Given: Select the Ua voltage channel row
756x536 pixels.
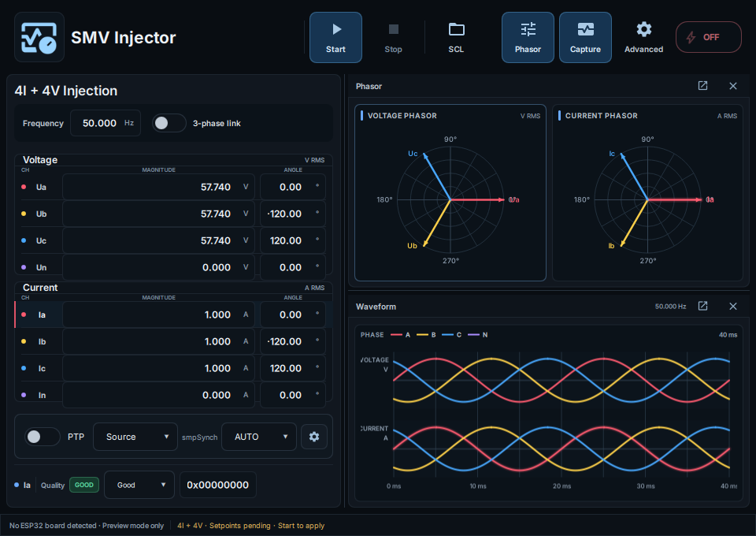Looking at the screenshot, I should 173,187.
